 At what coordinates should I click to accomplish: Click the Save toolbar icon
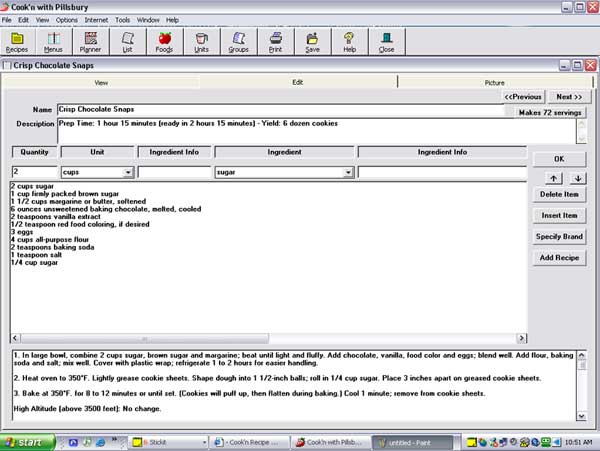[x=312, y=42]
